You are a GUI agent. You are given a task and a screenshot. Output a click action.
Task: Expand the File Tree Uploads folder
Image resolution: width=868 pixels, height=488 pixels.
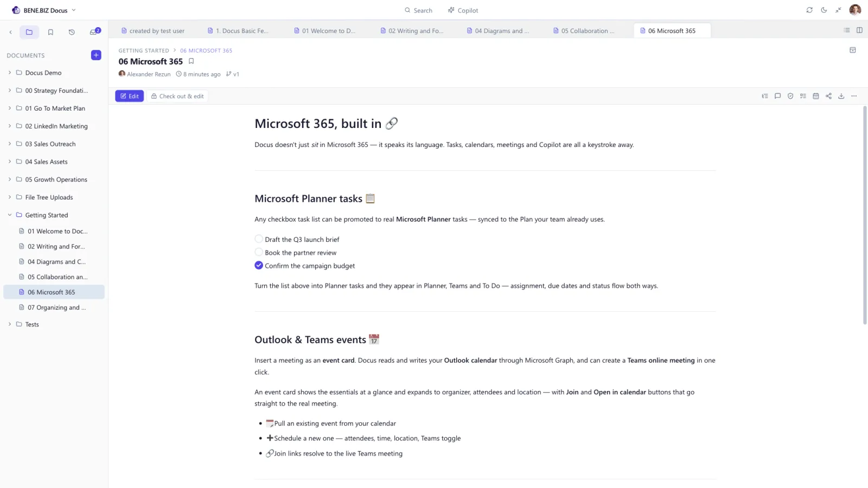pos(10,197)
